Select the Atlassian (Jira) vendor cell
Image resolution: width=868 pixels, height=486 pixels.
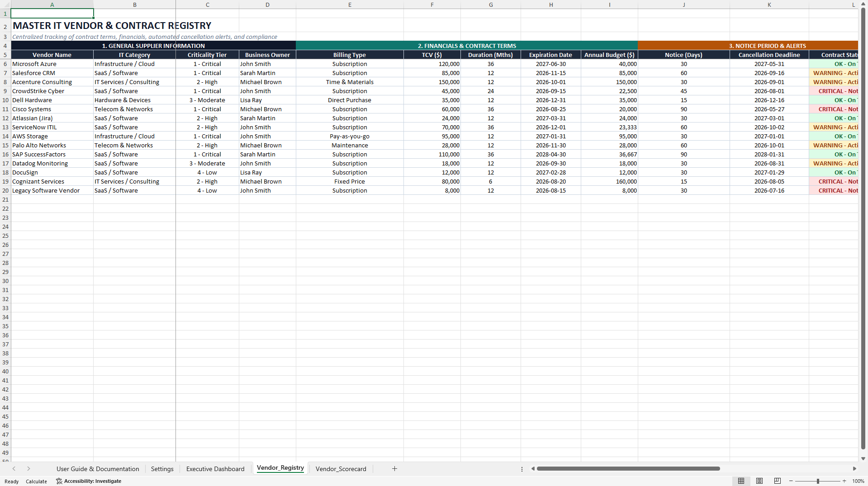(x=52, y=118)
